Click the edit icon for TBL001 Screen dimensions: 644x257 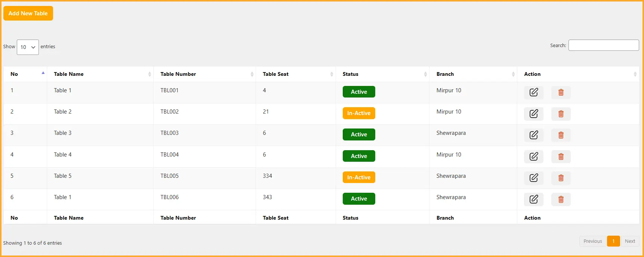click(x=533, y=92)
